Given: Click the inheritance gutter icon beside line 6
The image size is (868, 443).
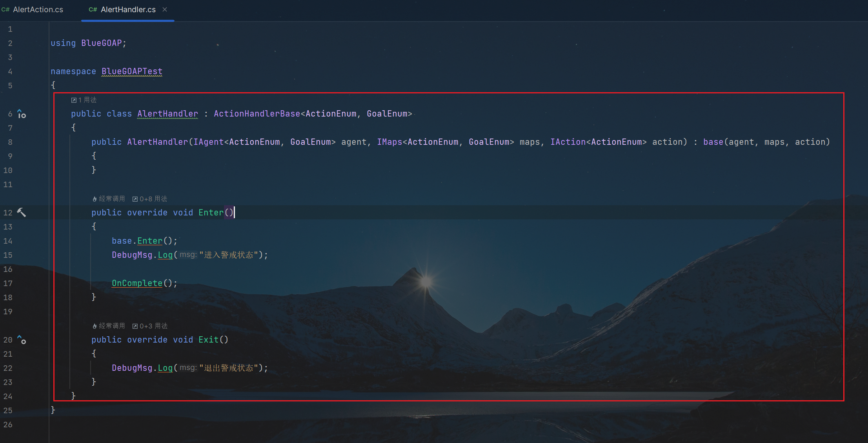Looking at the screenshot, I should click(22, 114).
